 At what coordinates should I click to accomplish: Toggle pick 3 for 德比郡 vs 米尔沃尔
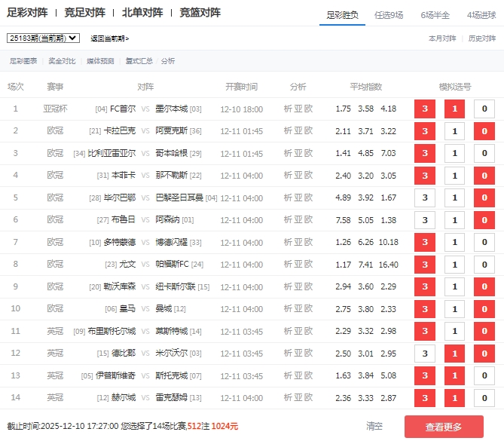click(425, 354)
